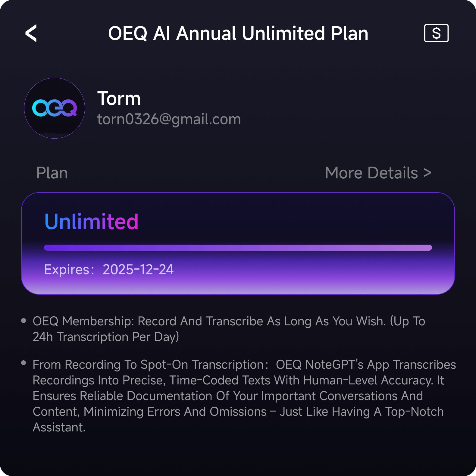
Task: Click the torn0326@gmail.com email address
Action: (x=169, y=119)
